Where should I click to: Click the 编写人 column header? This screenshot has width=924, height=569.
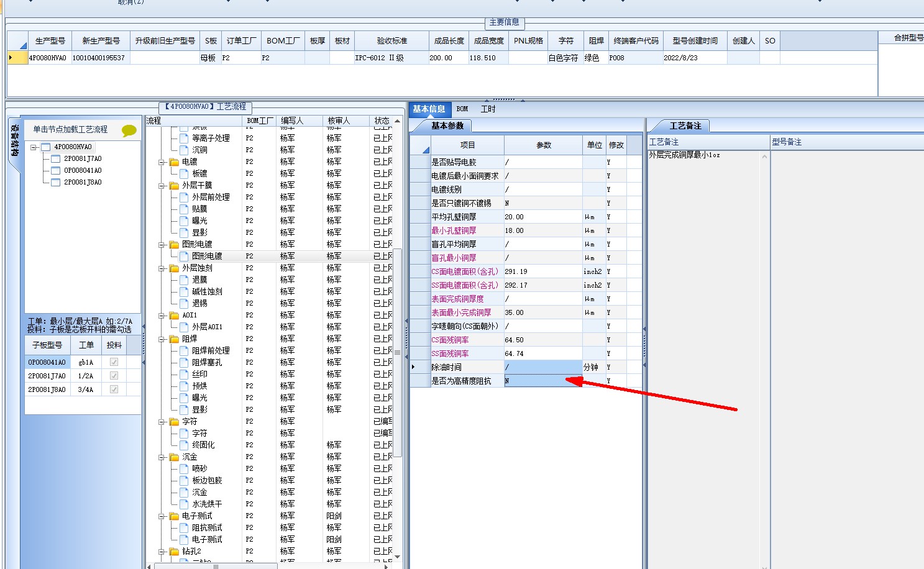[x=300, y=121]
